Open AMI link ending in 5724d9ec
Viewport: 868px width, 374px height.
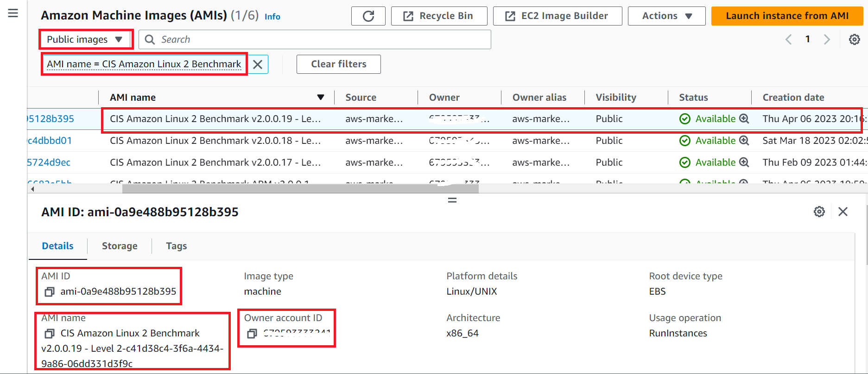click(49, 162)
